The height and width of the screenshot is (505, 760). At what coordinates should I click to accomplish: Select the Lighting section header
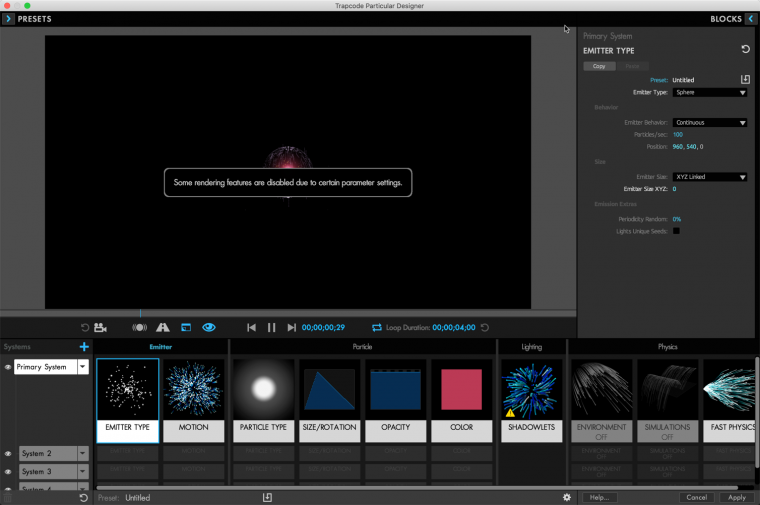[x=532, y=347]
